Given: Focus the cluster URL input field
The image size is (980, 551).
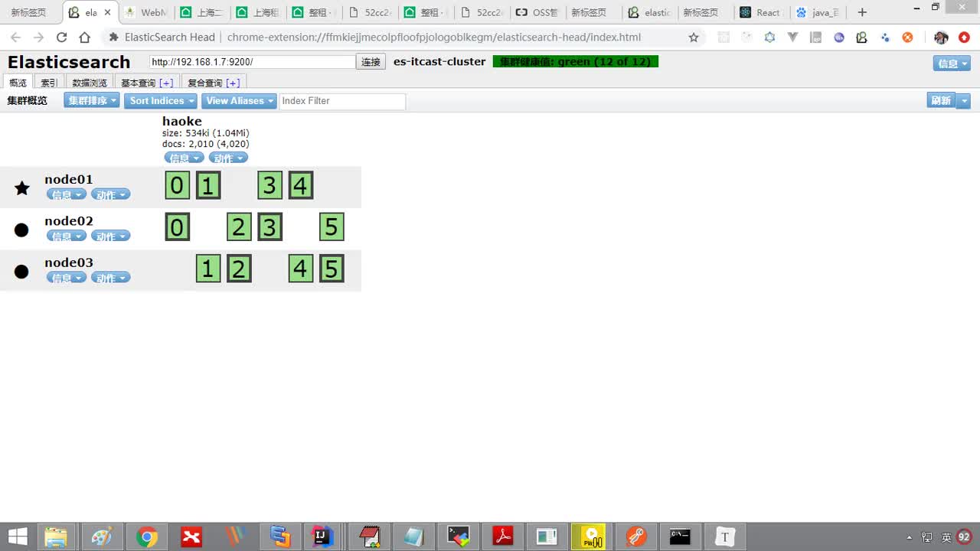Looking at the screenshot, I should [x=253, y=62].
